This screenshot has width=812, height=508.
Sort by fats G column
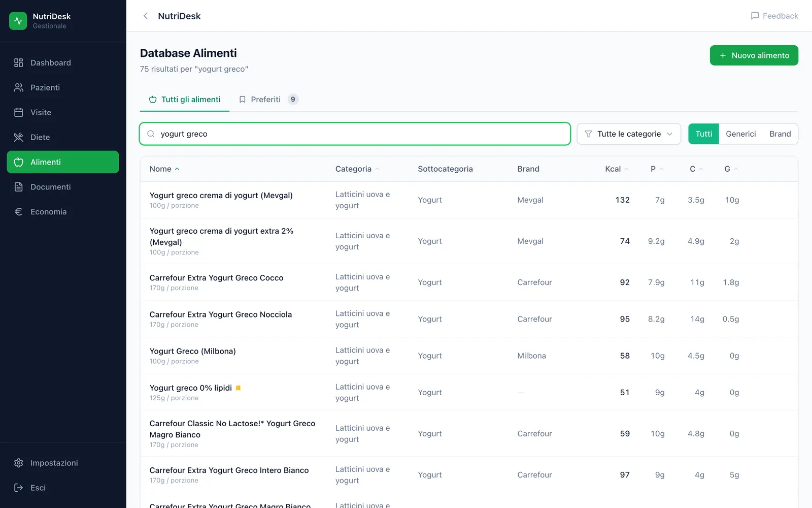pos(731,169)
